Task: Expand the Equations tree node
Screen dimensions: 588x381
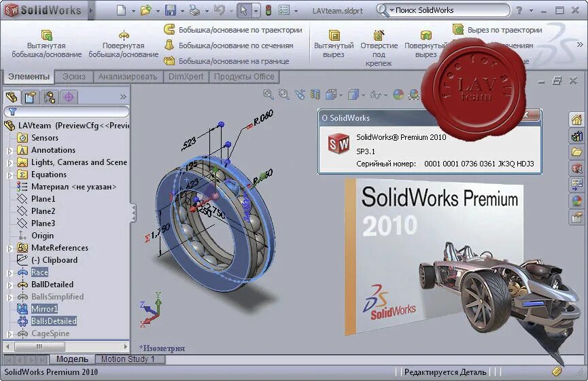Action: [10, 175]
